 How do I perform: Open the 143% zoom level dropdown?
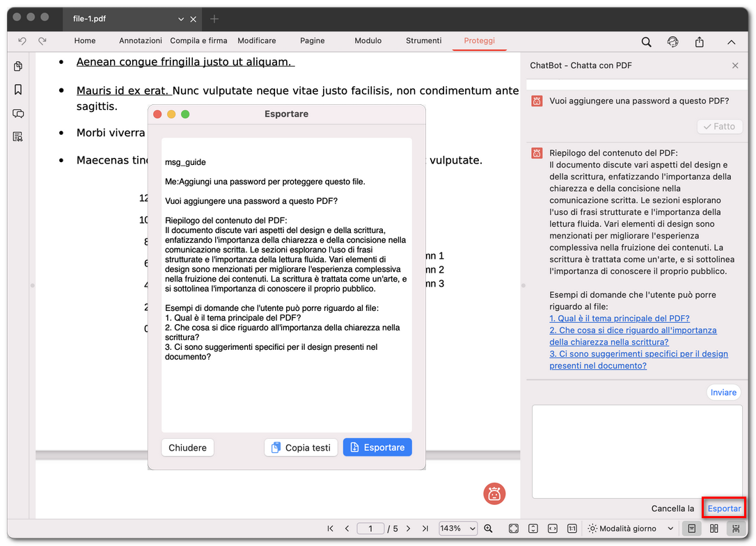click(457, 529)
